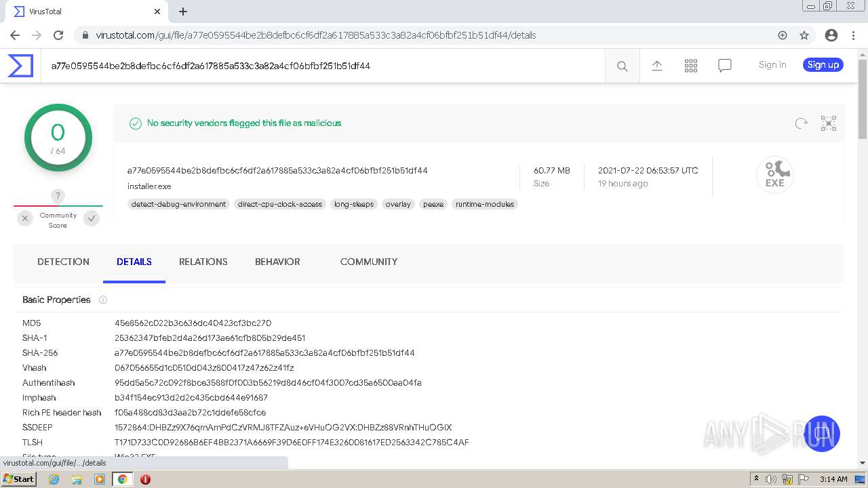
Task: Click the Start button
Action: click(x=18, y=479)
